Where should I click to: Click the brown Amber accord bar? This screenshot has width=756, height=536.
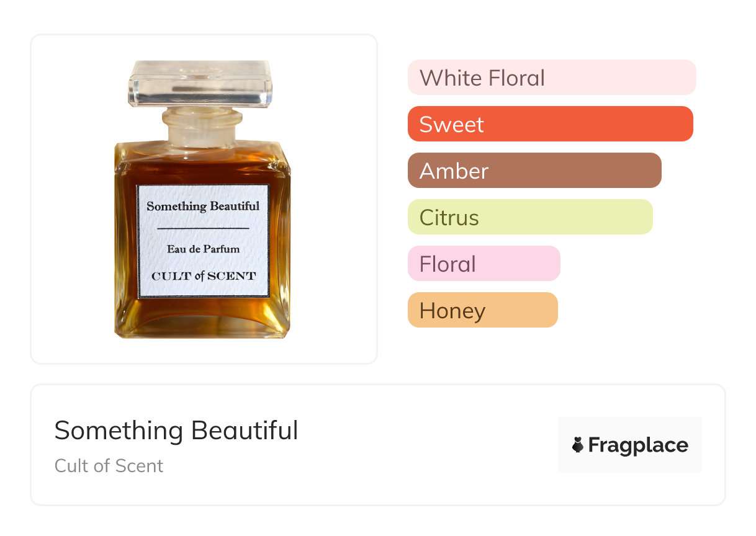pyautogui.click(x=534, y=171)
